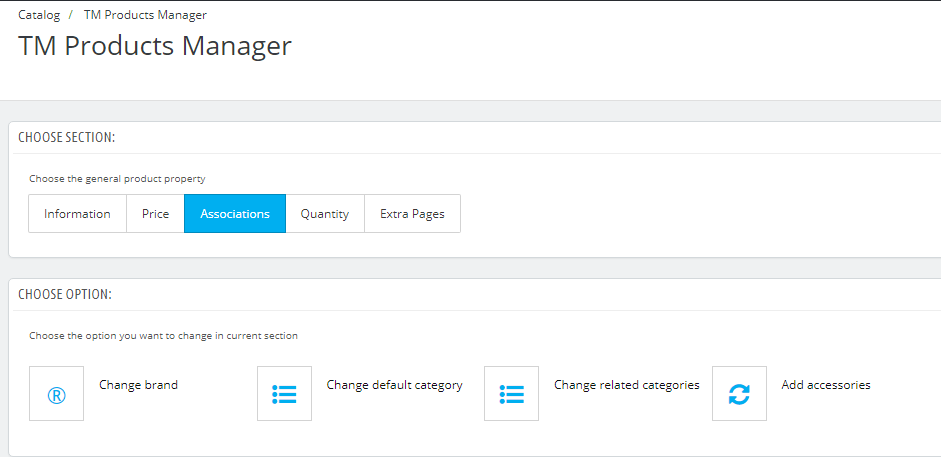Select the Change related categories label
The height and width of the screenshot is (457, 941).
tap(627, 385)
